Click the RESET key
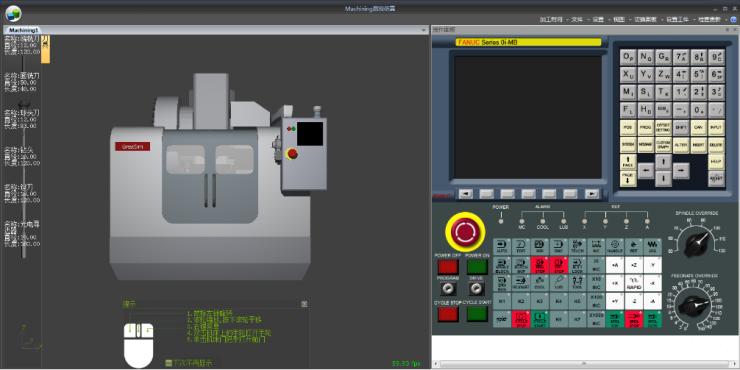This screenshot has height=370, width=740. pyautogui.click(x=716, y=178)
